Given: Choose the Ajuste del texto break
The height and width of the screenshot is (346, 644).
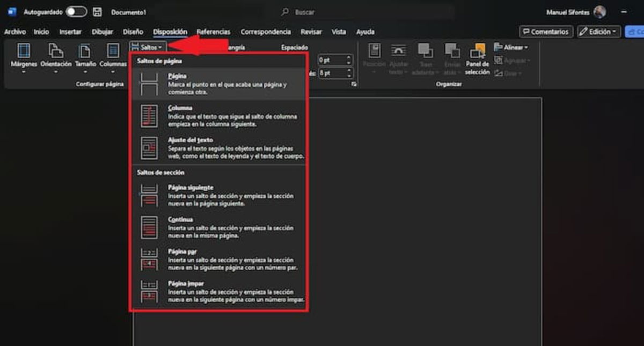Looking at the screenshot, I should pyautogui.click(x=218, y=148).
